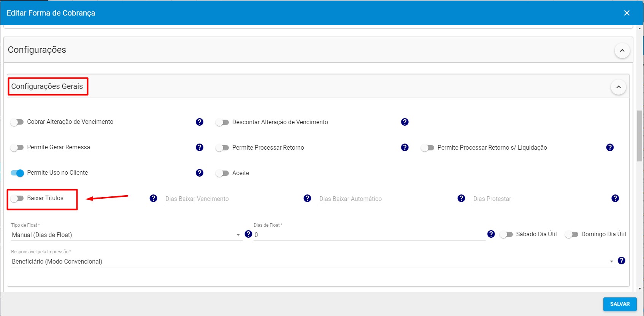Click the Dias de Float input

[x=370, y=235]
